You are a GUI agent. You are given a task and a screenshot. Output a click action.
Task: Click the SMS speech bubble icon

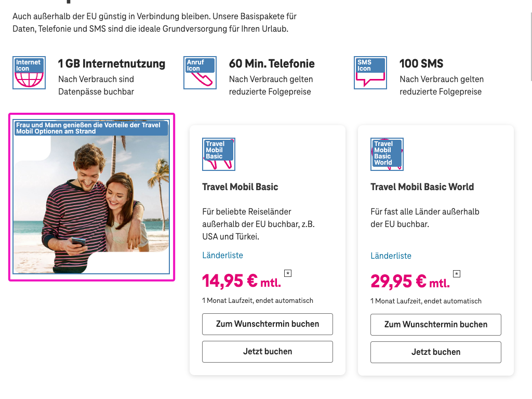pyautogui.click(x=370, y=72)
